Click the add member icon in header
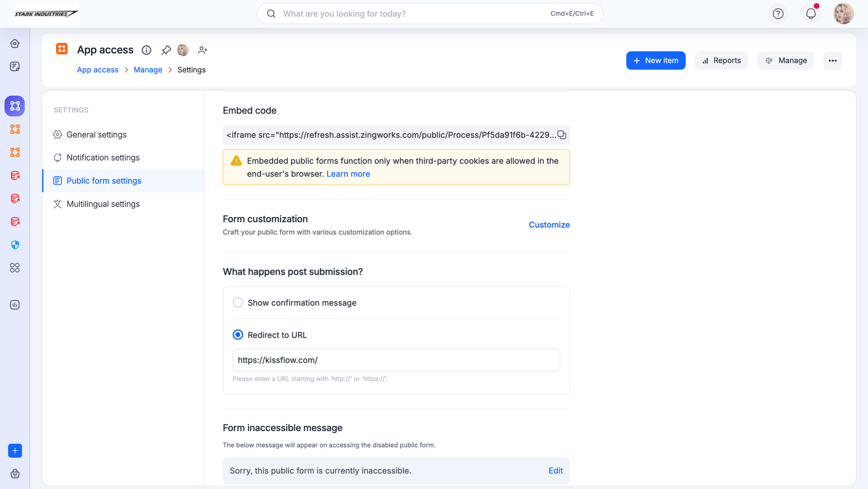Image resolution: width=868 pixels, height=489 pixels. pos(202,50)
